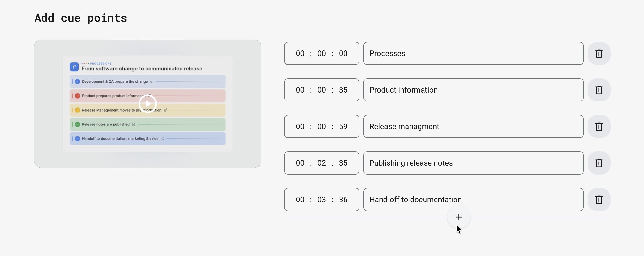The height and width of the screenshot is (256, 644).
Task: Click the minutes value 02 of Publishing release notes
Action: click(322, 163)
